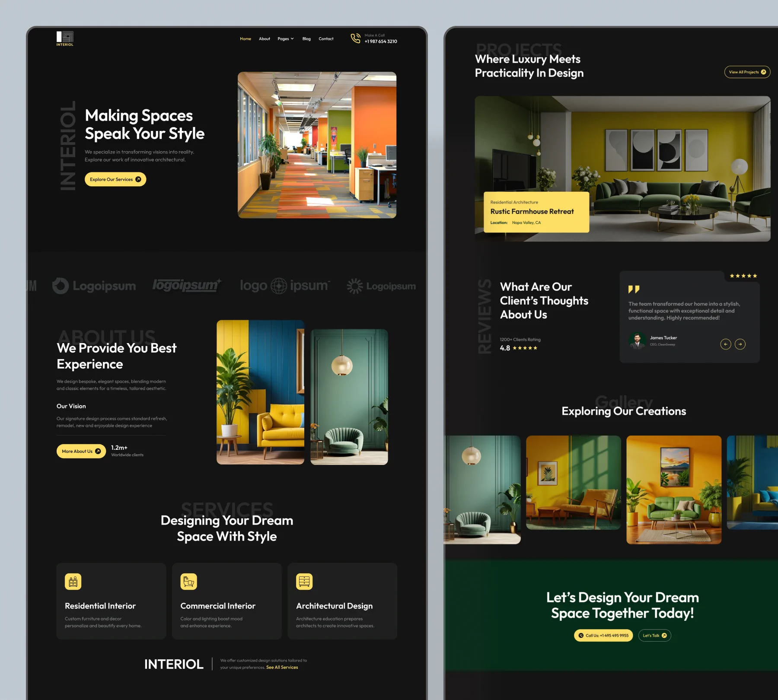Image resolution: width=778 pixels, height=700 pixels.
Task: Show the next testimonial with the right arrow
Action: tap(740, 344)
